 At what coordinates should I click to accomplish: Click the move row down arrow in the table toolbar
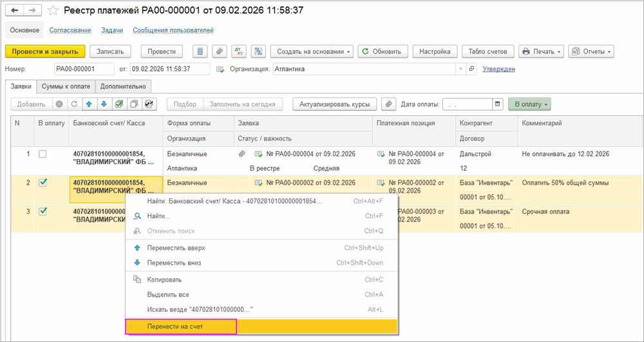(103, 104)
